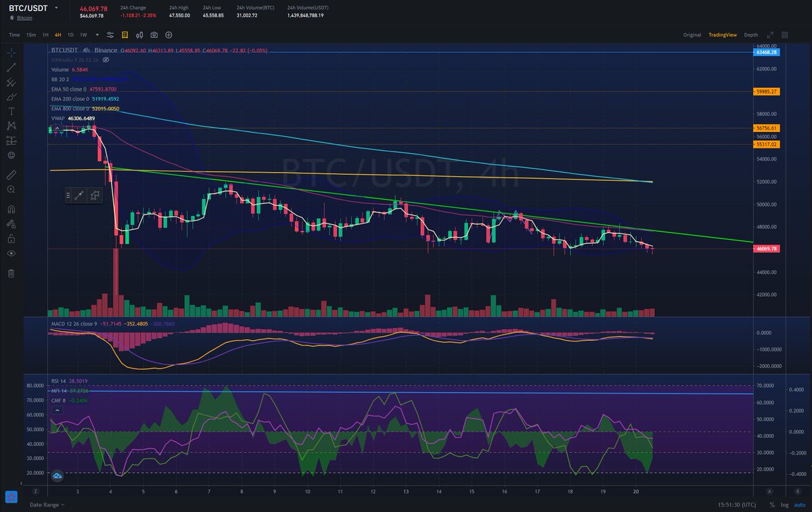Click the EMA 200 close indicator legend
The width and height of the screenshot is (812, 512).
point(85,98)
